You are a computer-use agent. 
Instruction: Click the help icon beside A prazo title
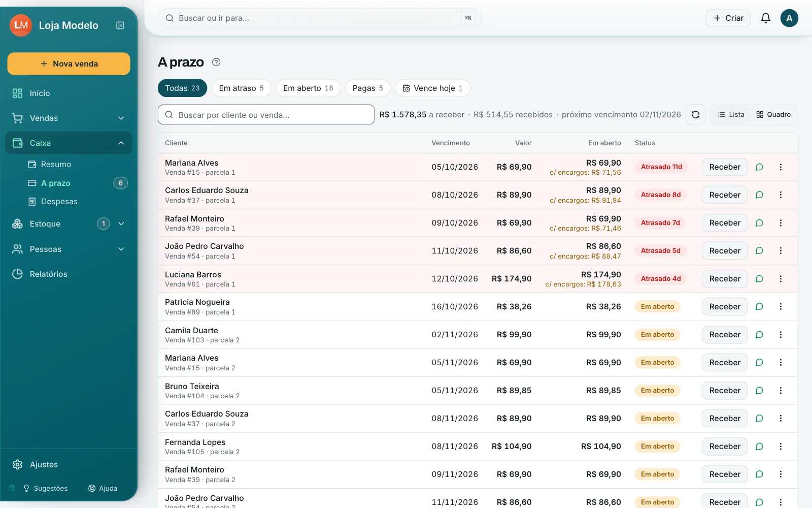pos(216,62)
